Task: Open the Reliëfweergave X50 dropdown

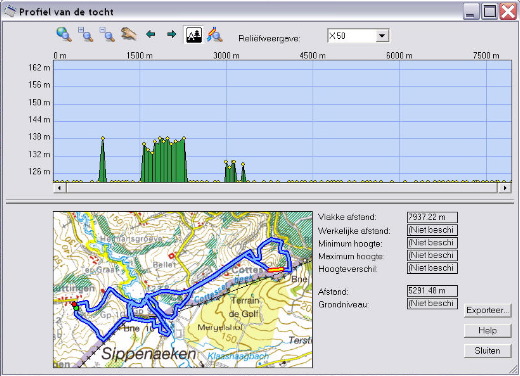Action: tap(382, 35)
